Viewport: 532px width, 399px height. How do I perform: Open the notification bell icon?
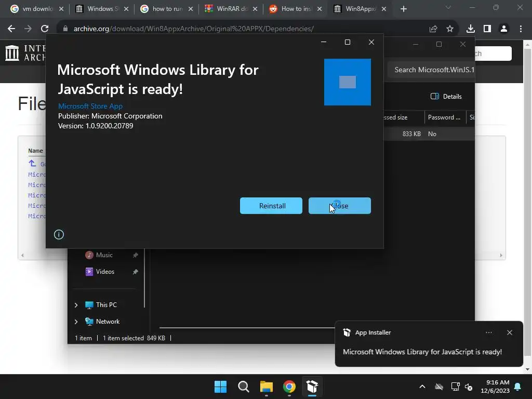[518, 387]
